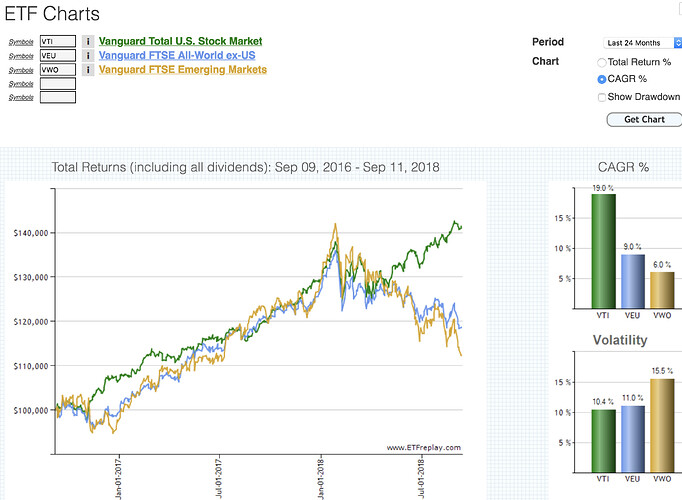This screenshot has width=682, height=500.
Task: Open Vanguard FTSE Emerging Markets link
Action: pyautogui.click(x=183, y=70)
